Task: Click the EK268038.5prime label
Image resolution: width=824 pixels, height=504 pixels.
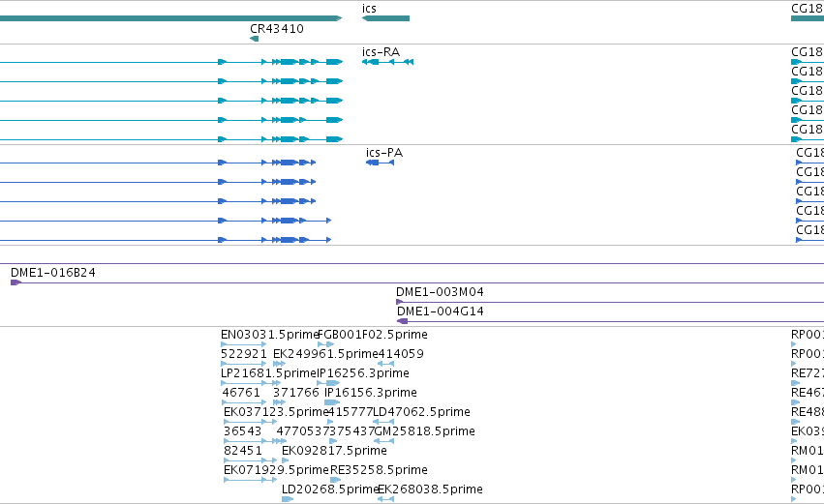Action: click(x=430, y=489)
